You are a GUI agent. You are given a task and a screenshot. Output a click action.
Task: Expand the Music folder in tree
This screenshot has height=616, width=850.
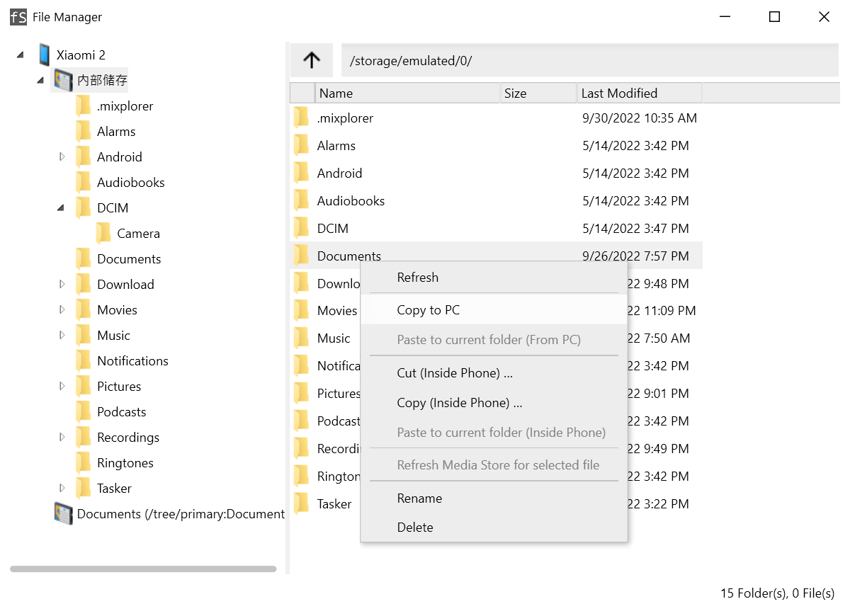[x=62, y=335]
